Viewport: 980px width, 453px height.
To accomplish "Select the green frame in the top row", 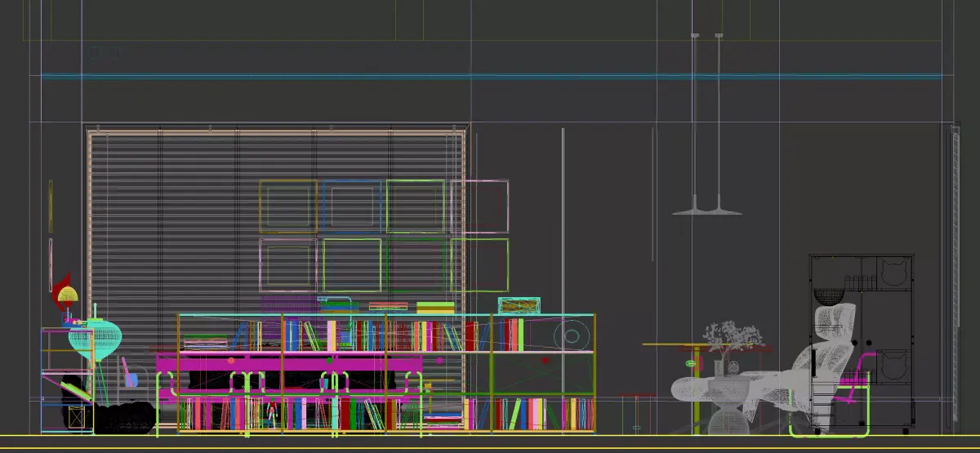I will [416, 207].
